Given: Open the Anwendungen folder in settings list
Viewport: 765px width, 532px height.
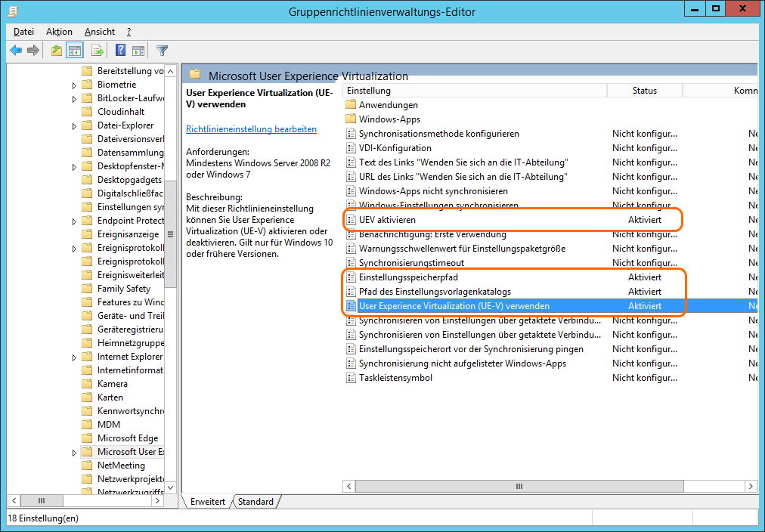Looking at the screenshot, I should [388, 105].
